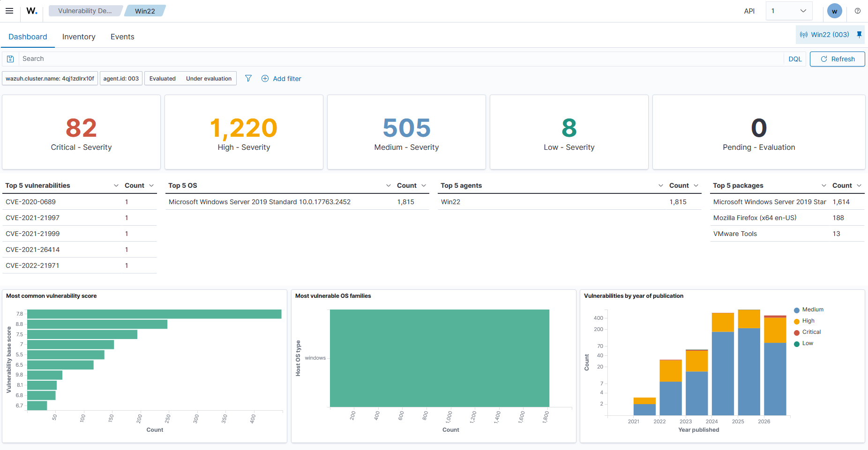The width and height of the screenshot is (868, 450).
Task: Open the user avatar menu
Action: tap(835, 11)
